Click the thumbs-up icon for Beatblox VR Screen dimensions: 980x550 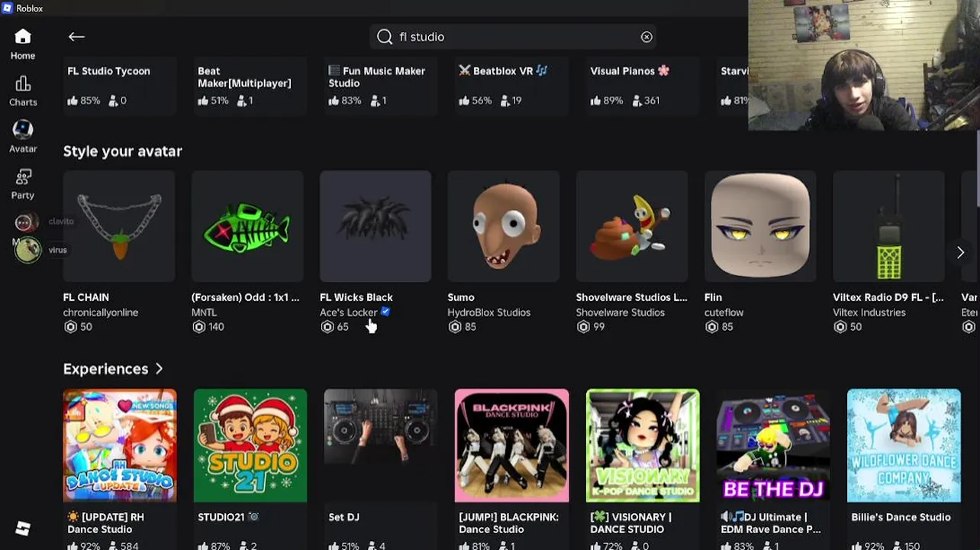[464, 100]
